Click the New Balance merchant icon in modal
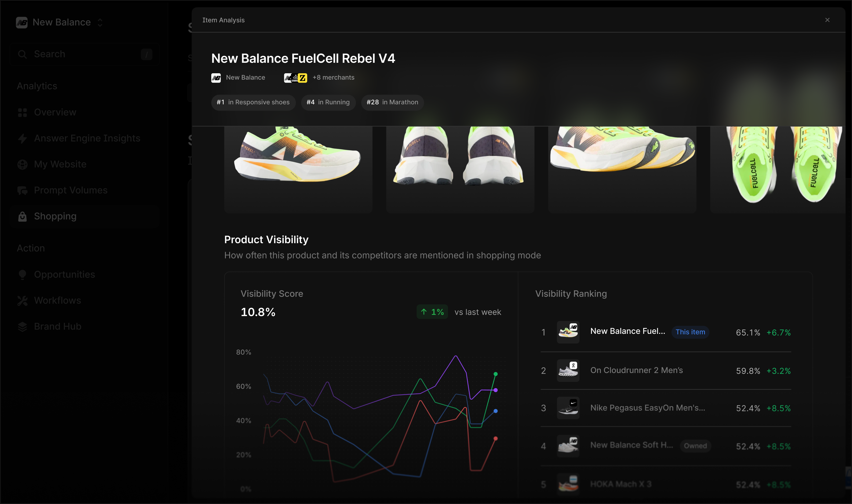The height and width of the screenshot is (504, 852). coord(216,78)
